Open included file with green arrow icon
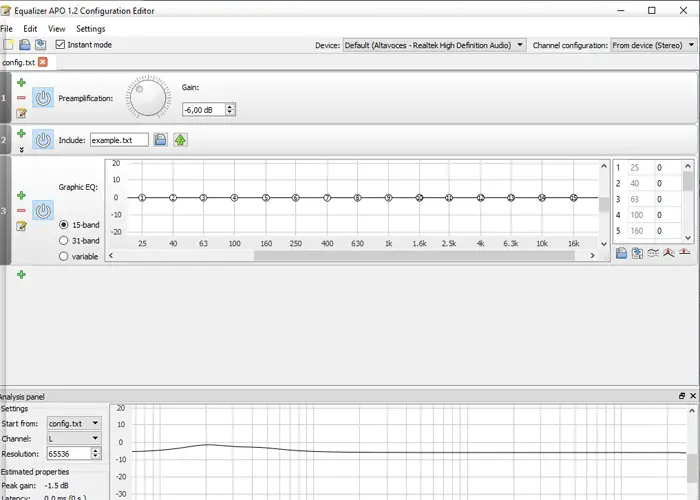700x500 pixels. pos(180,140)
